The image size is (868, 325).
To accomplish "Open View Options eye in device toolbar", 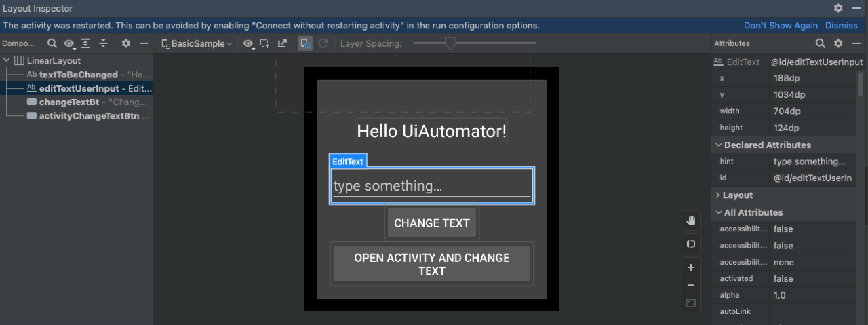I will (x=249, y=43).
